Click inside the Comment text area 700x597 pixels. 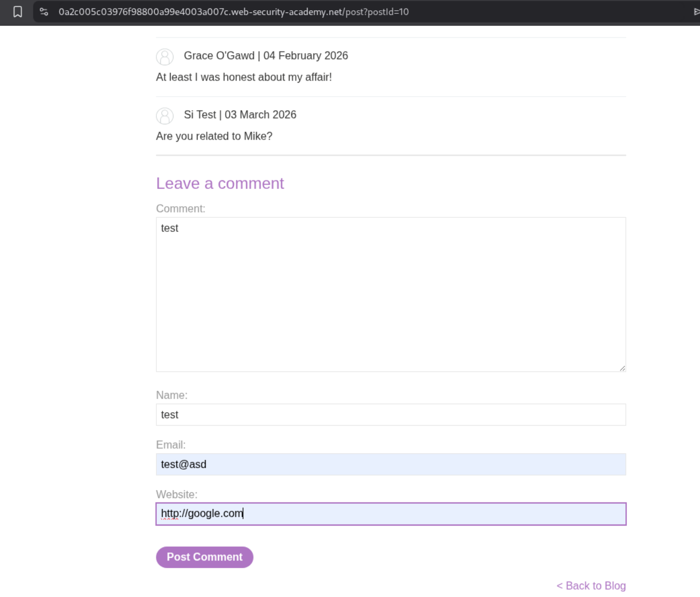point(391,294)
